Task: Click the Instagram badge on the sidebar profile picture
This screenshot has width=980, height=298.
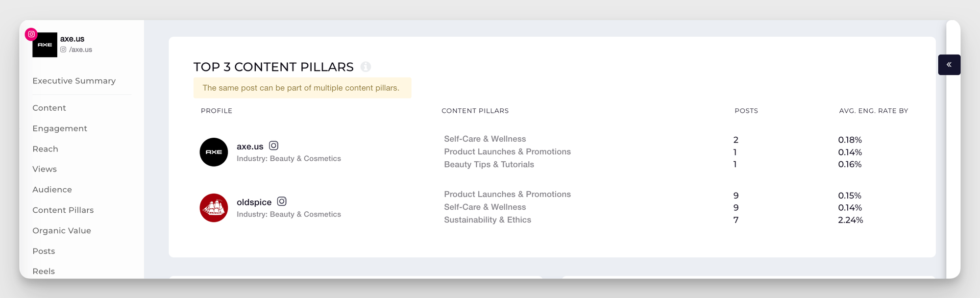Action: click(31, 34)
